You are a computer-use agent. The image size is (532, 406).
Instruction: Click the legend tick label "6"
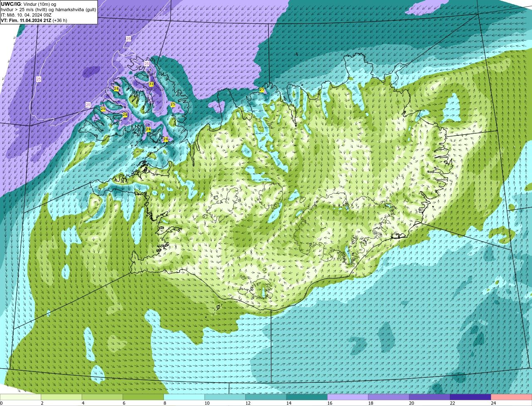pyautogui.click(x=124, y=403)
